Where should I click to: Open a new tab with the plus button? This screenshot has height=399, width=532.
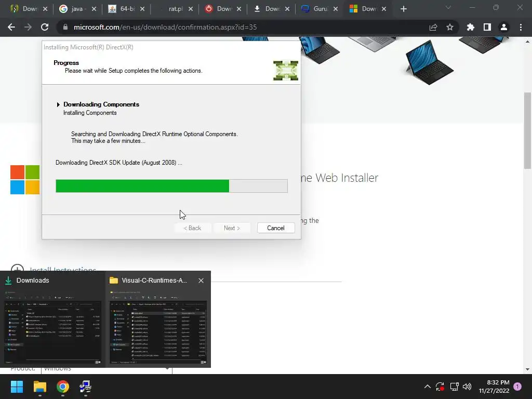tap(403, 9)
